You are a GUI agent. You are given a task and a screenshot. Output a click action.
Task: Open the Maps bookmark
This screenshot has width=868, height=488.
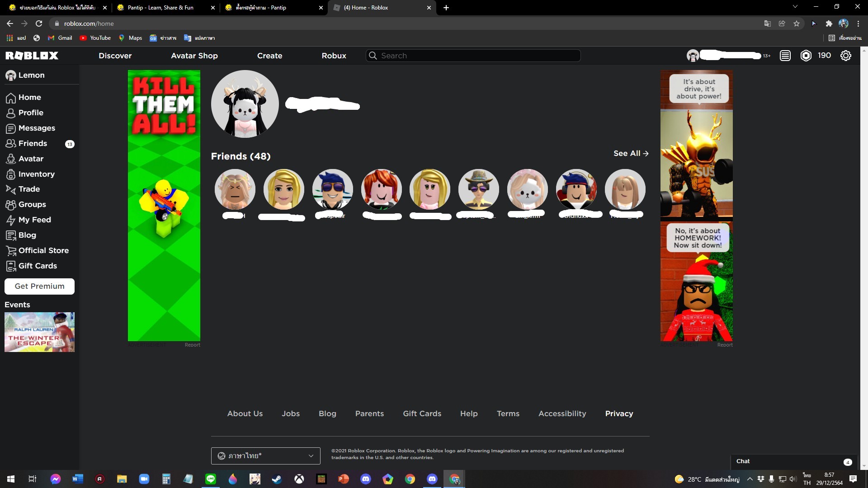130,38
